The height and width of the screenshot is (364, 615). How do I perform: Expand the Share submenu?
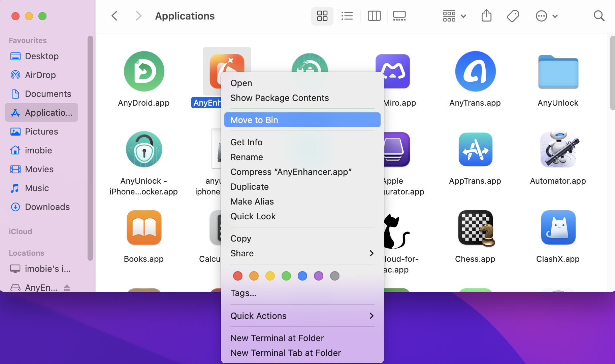click(x=302, y=253)
